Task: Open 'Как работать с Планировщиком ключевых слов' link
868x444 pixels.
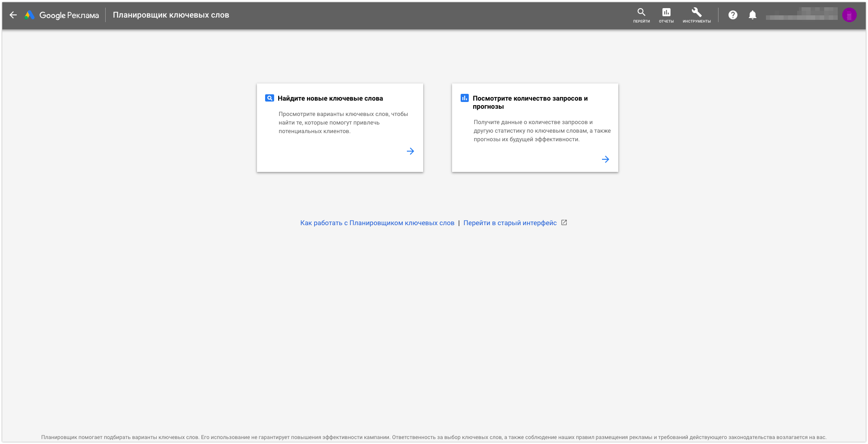Action: point(377,223)
